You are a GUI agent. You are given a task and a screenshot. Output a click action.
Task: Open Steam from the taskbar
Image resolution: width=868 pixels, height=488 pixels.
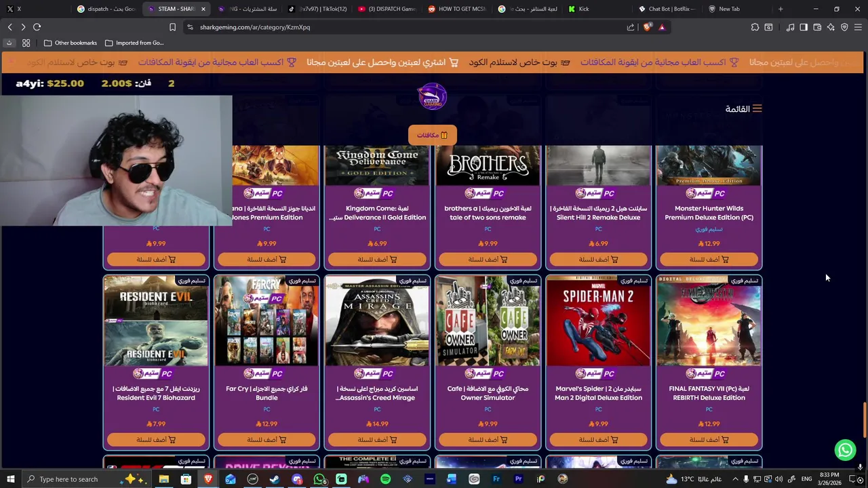coord(275,479)
